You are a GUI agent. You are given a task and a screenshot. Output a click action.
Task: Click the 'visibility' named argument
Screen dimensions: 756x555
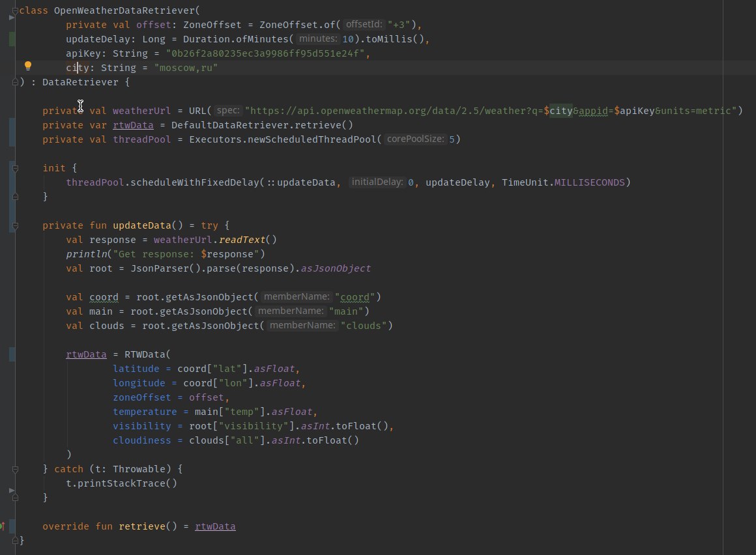click(x=142, y=427)
